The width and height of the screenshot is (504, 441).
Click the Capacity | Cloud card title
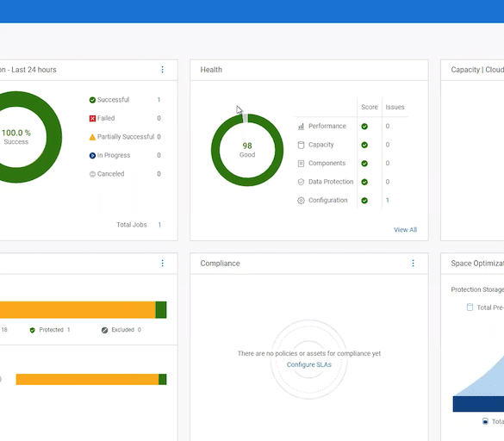coord(477,70)
